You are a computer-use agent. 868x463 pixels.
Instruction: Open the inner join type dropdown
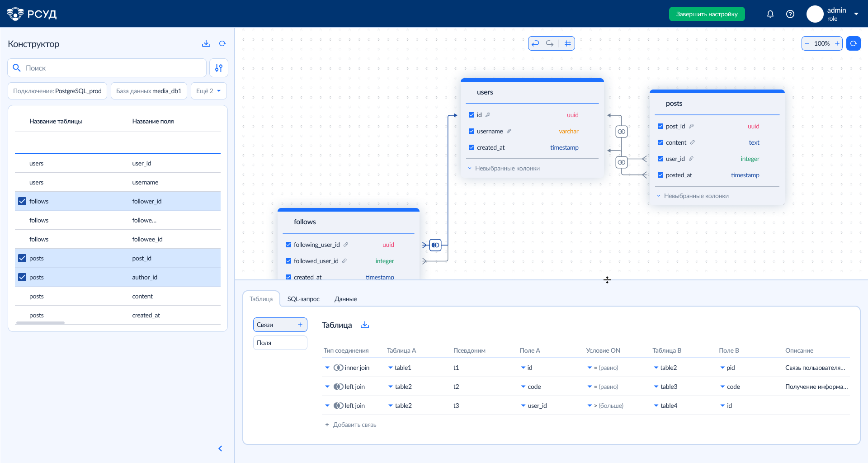(x=327, y=368)
